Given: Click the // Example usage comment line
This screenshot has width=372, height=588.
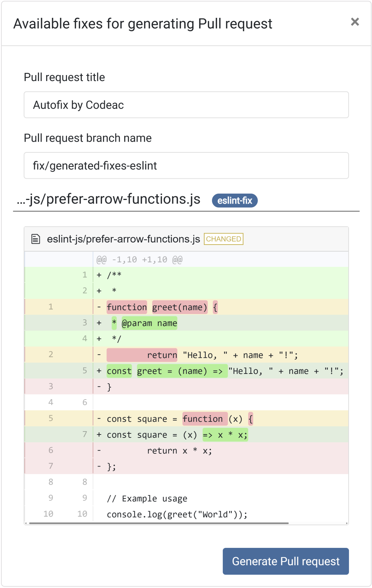Looking at the screenshot, I should (x=186, y=498).
